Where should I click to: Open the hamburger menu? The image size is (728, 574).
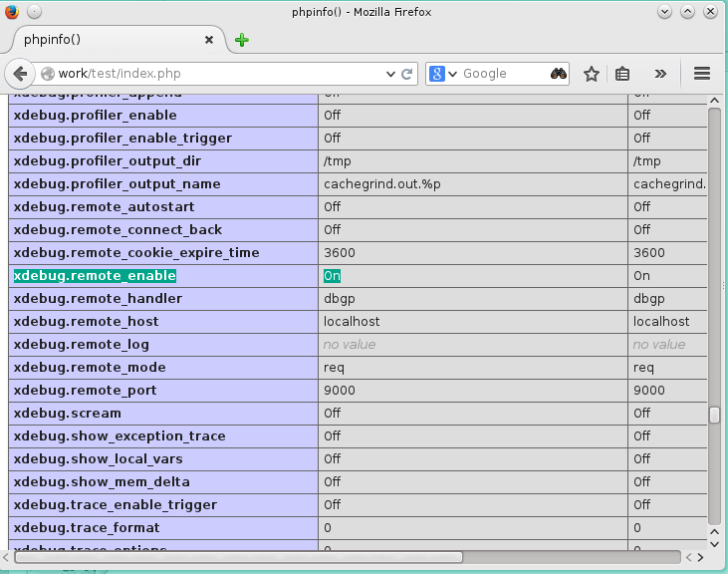pos(701,74)
